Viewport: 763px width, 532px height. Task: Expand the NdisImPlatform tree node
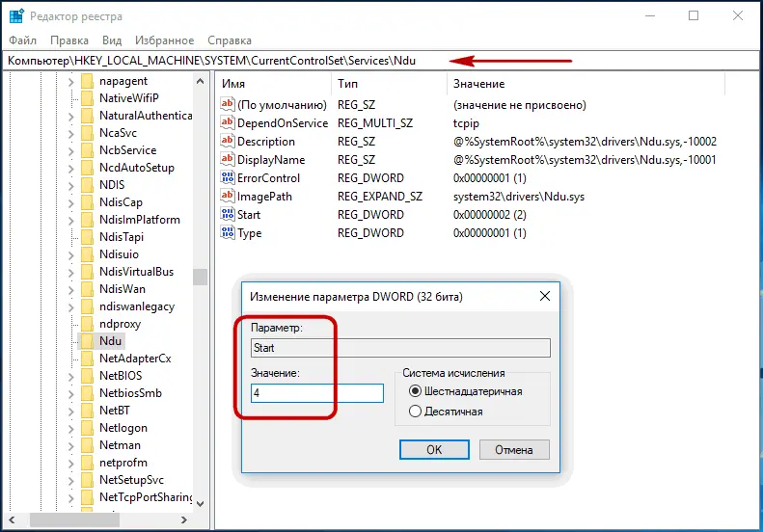pyautogui.click(x=71, y=221)
